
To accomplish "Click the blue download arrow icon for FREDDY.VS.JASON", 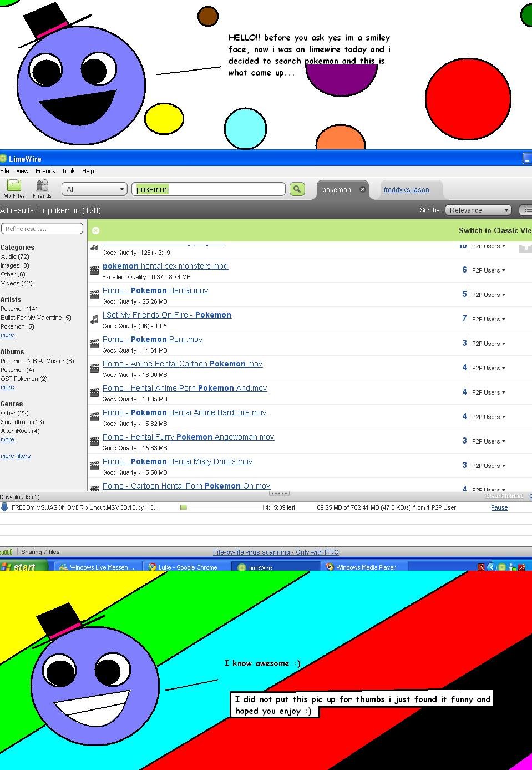I will (x=4, y=507).
